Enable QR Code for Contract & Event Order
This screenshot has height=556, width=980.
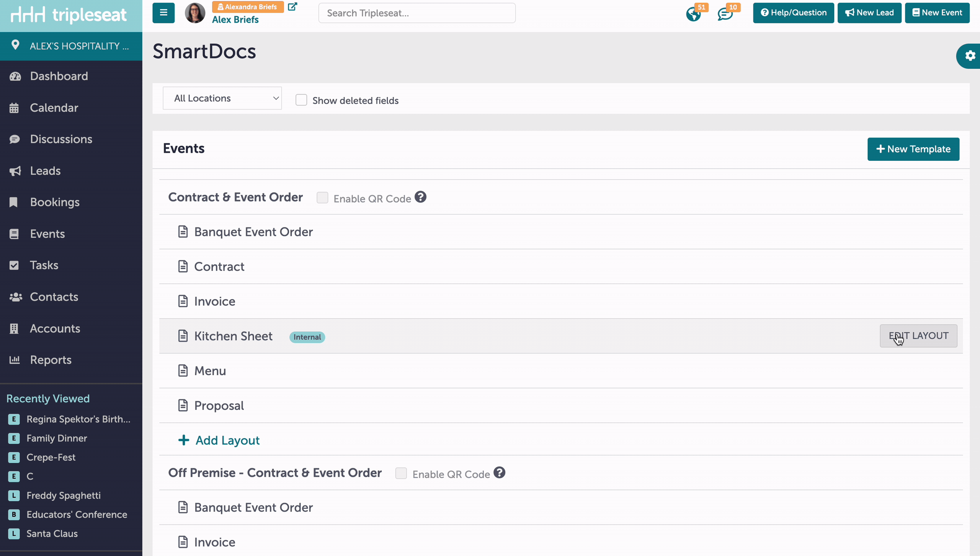tap(322, 198)
